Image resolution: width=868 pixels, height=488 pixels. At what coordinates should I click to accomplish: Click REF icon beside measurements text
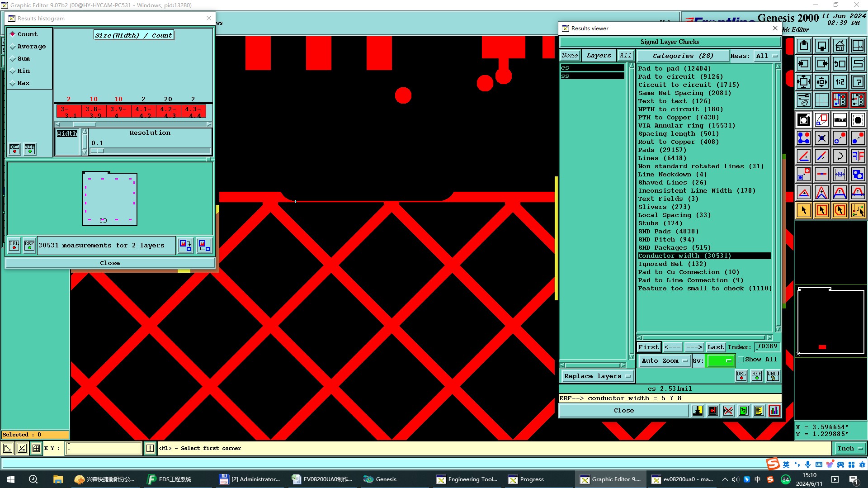coord(29,246)
